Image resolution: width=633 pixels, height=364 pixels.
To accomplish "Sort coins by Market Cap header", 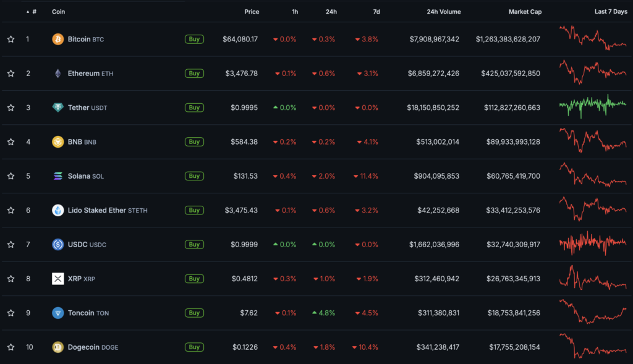I will pos(525,12).
